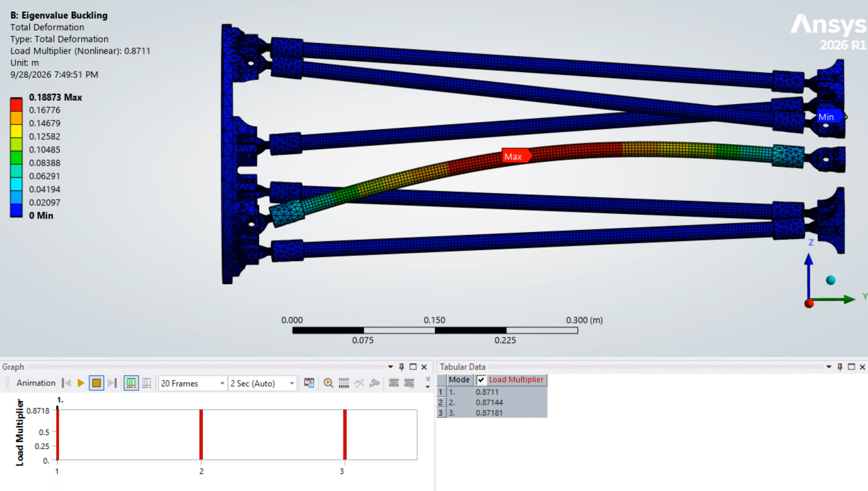Go to next animation frame
The image size is (868, 491).
pyautogui.click(x=112, y=383)
